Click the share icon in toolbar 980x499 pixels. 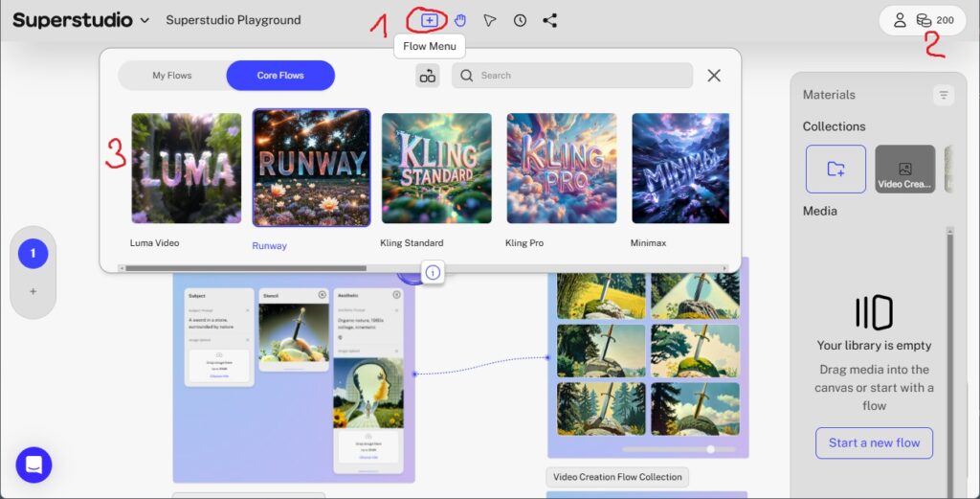point(549,20)
